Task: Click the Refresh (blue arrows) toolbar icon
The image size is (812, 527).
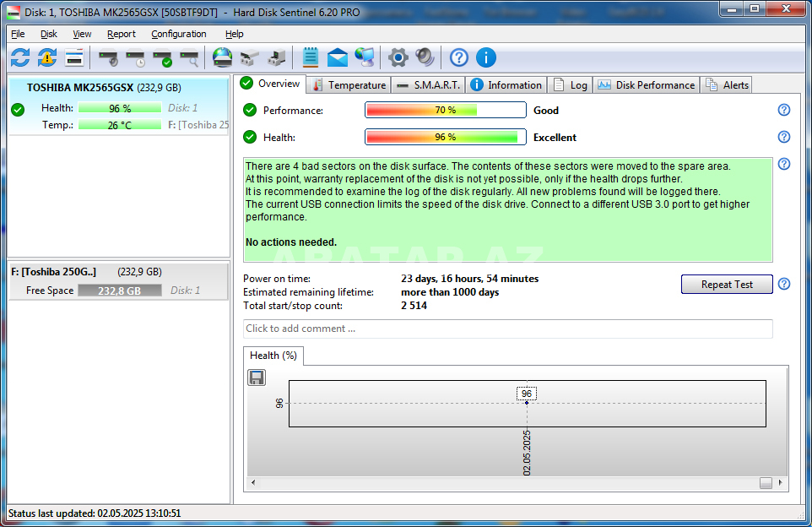Action: pos(20,57)
